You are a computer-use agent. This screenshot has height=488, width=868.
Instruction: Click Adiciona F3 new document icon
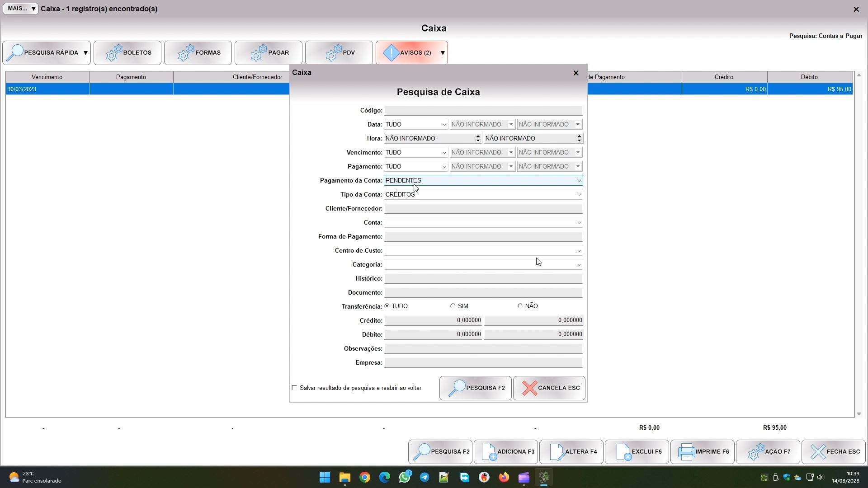coord(489,452)
